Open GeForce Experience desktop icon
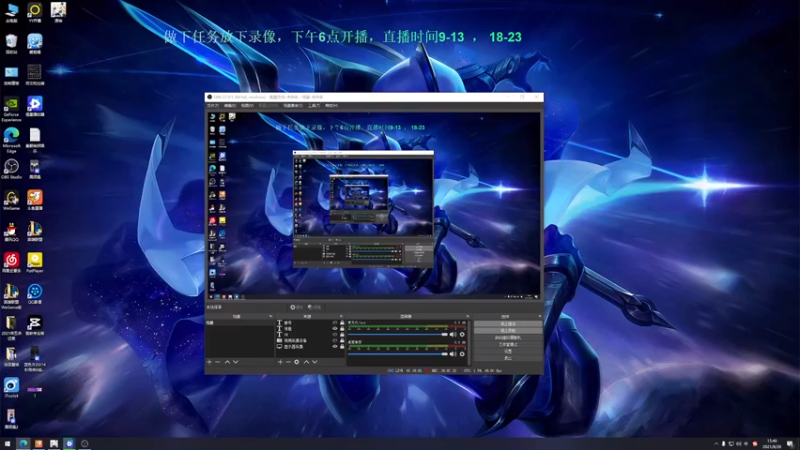The height and width of the screenshot is (450, 800). (11, 109)
